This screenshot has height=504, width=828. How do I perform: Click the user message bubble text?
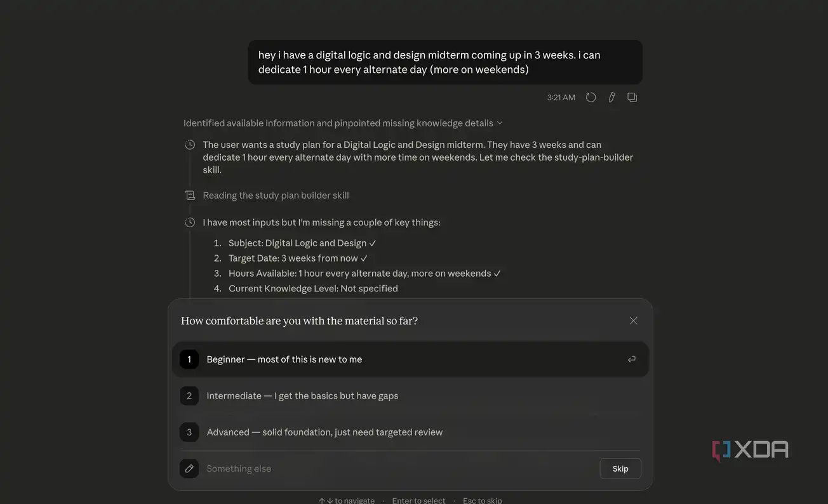coord(445,62)
